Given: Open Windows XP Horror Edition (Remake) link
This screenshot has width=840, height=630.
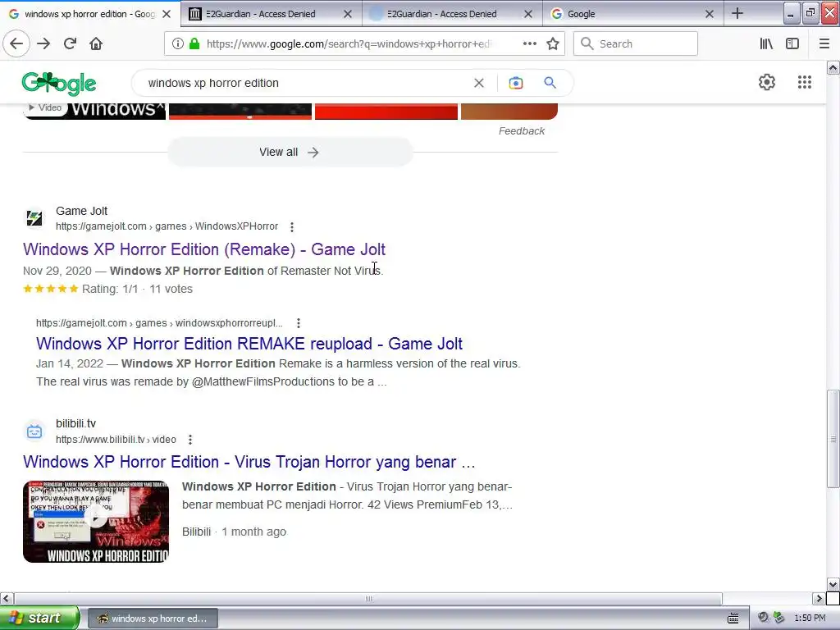Looking at the screenshot, I should click(204, 249).
